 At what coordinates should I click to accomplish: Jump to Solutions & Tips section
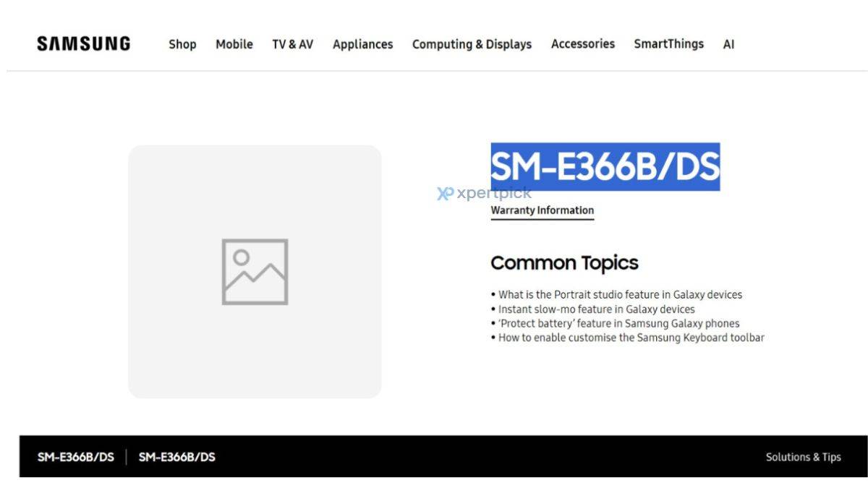pyautogui.click(x=803, y=457)
